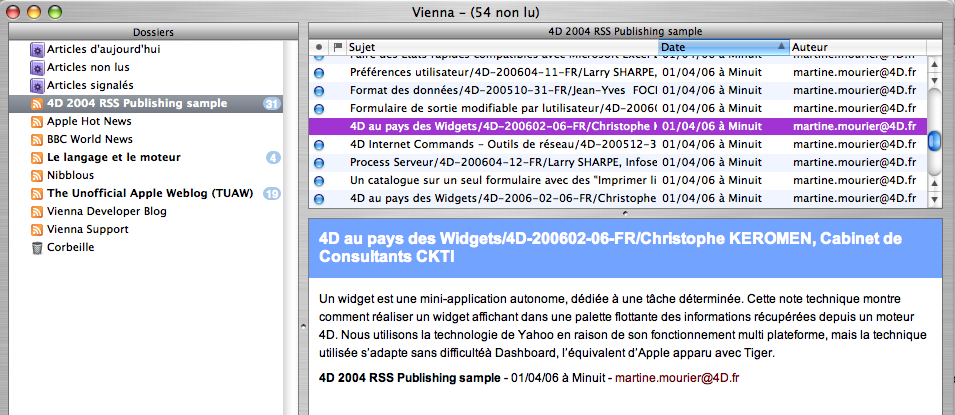Click the Apple Hot News RSS icon
Image resolution: width=955 pixels, height=415 pixels.
click(37, 121)
